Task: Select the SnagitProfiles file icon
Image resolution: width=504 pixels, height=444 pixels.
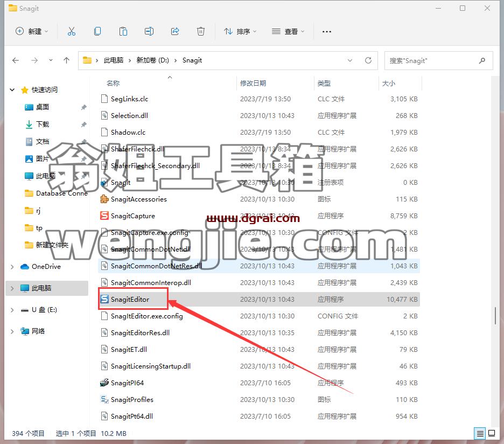Action: [104, 399]
